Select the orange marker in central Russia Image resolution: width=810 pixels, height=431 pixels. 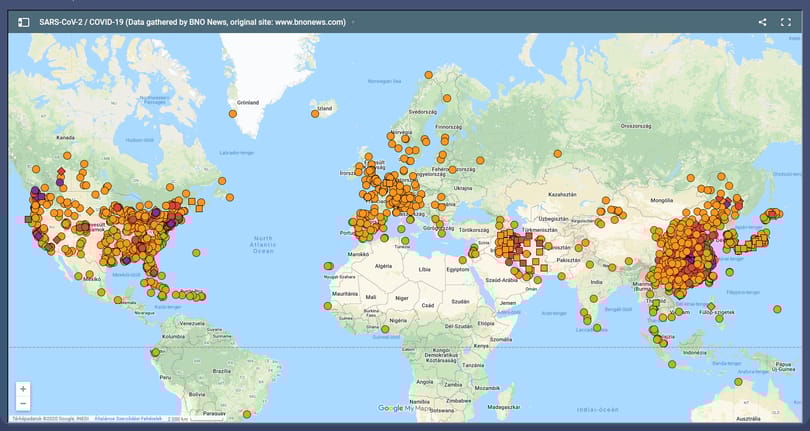click(x=557, y=153)
